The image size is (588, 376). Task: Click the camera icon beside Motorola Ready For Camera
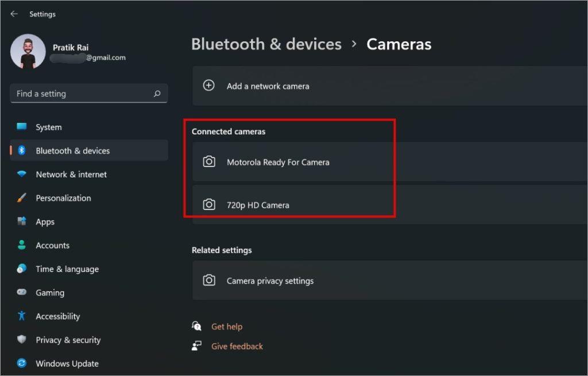209,162
